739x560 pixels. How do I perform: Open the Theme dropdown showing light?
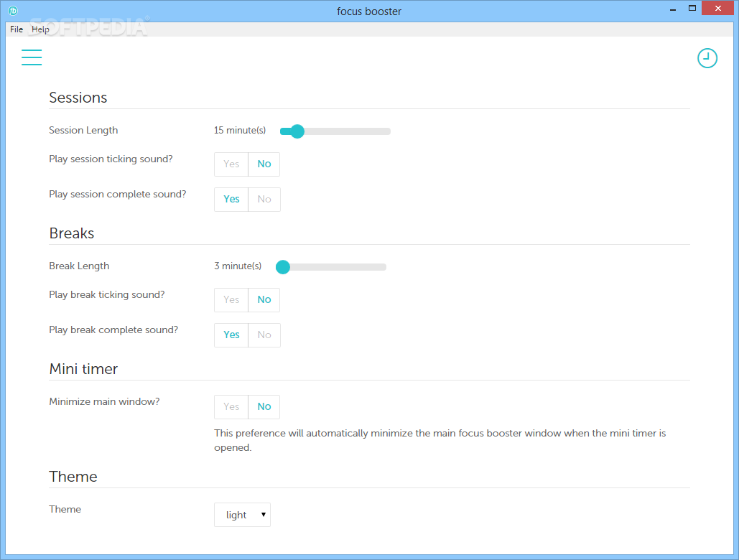tap(242, 515)
